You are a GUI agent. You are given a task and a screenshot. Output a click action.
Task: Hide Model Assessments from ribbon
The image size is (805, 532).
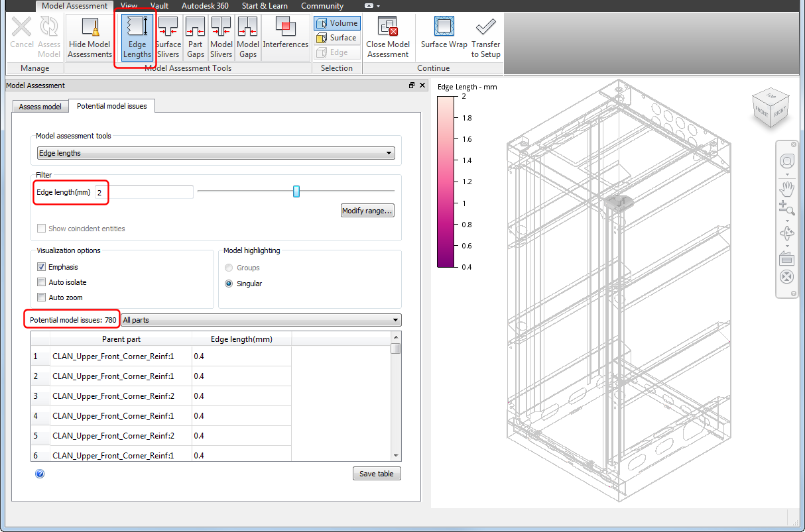(x=90, y=38)
